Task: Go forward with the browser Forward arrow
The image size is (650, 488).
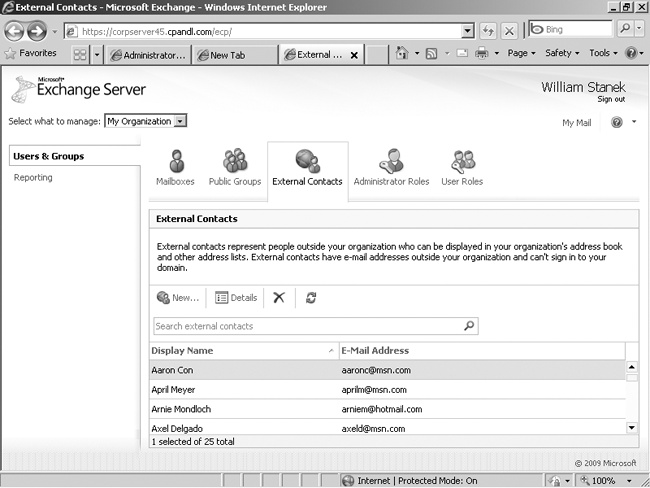Action: 37,31
